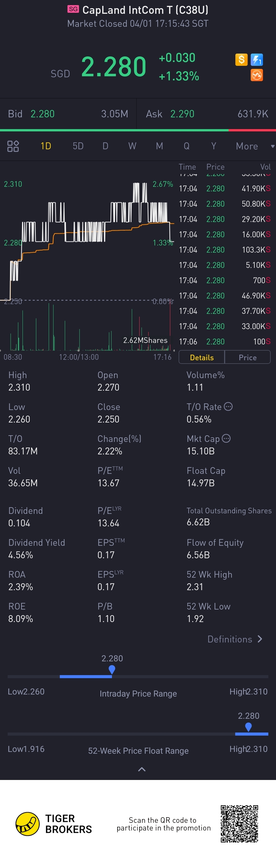Tap the Volume% value 1.11

pos(195,387)
